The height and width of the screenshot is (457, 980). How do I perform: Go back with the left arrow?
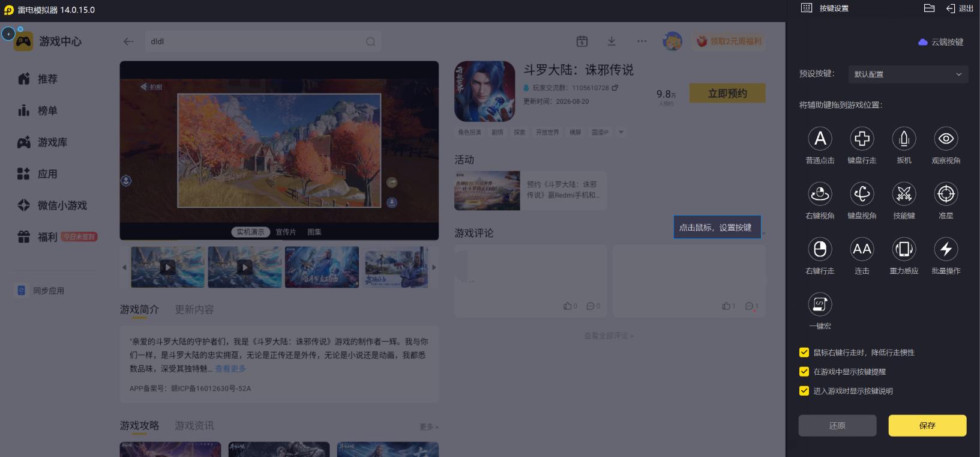(128, 41)
